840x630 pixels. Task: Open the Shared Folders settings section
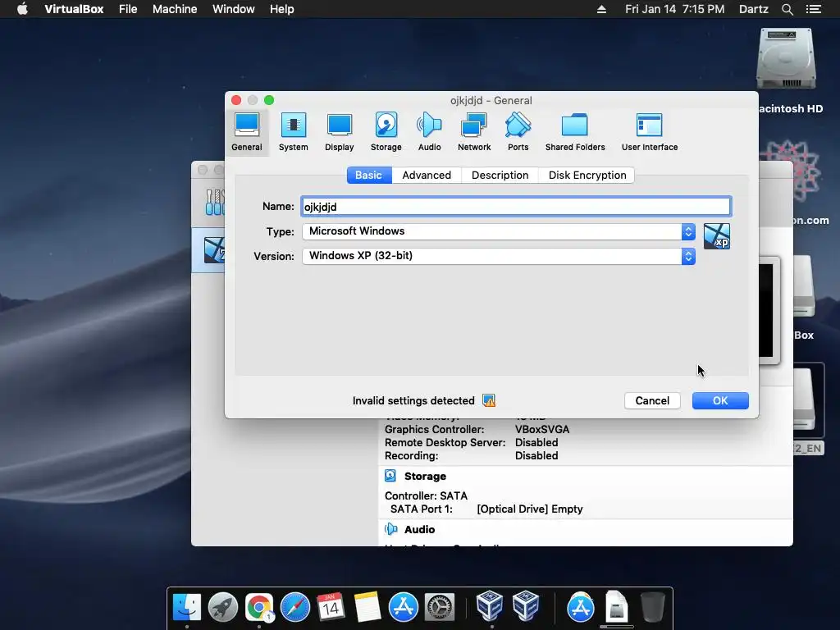coord(575,132)
